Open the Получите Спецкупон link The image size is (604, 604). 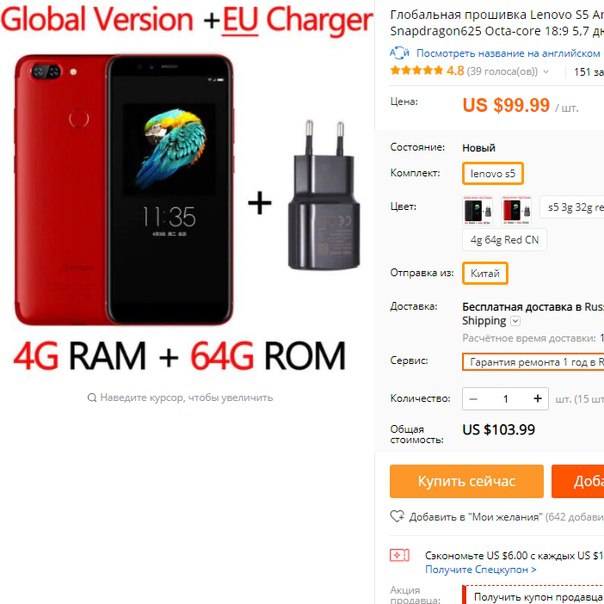pyautogui.click(x=481, y=569)
